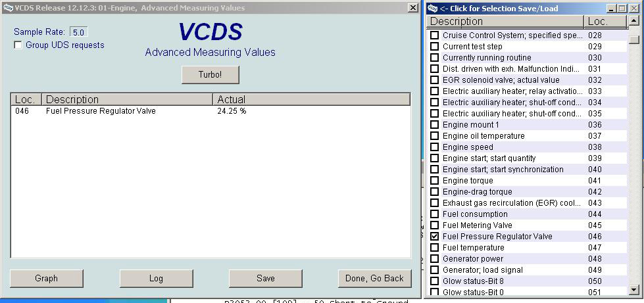The height and width of the screenshot is (303, 644).
Task: Click the Sample Rate field
Action: (78, 32)
